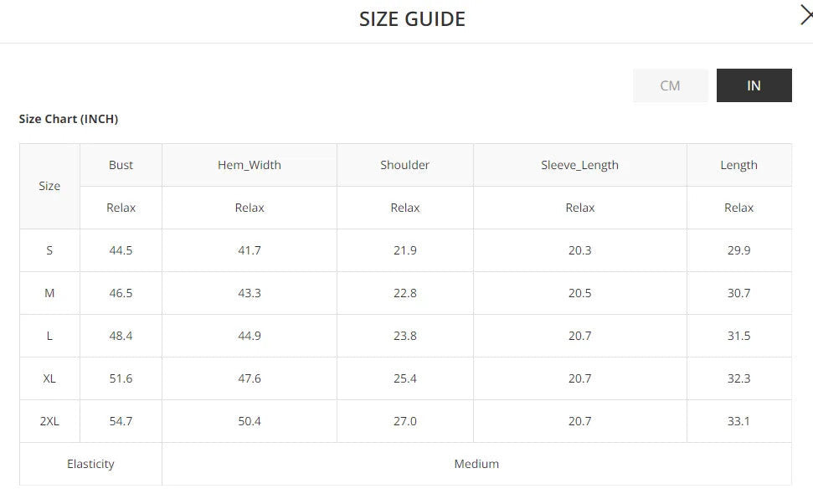Viewport: 813px width, 504px height.
Task: Click the Sleeve_Length column header
Action: pos(579,165)
